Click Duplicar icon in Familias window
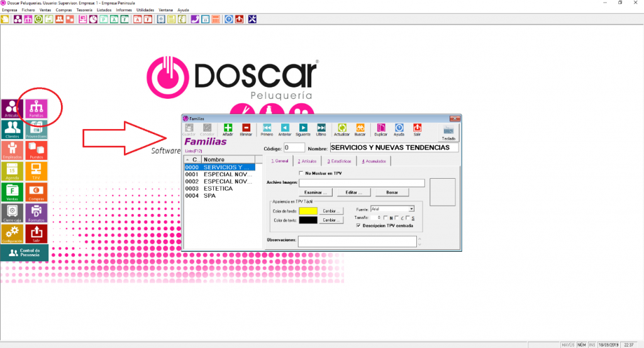The height and width of the screenshot is (348, 644). 380,130
